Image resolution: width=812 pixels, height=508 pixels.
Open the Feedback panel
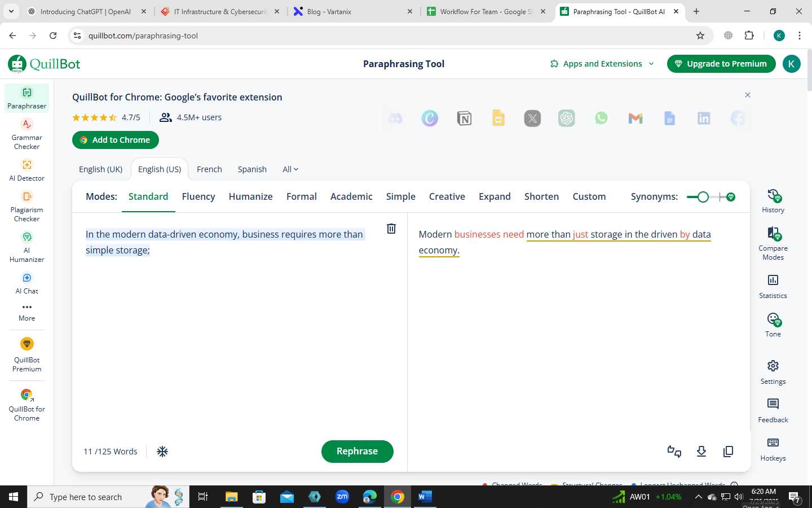773,411
